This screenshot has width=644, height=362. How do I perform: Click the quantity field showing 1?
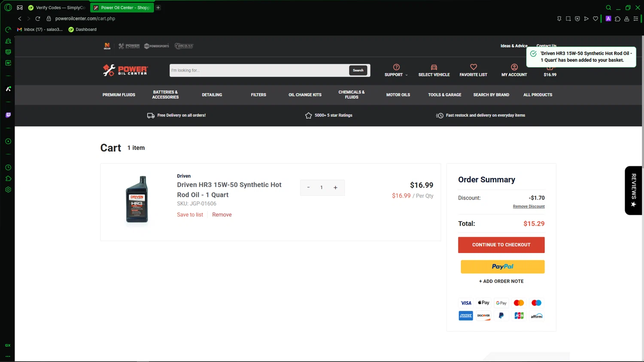click(322, 187)
